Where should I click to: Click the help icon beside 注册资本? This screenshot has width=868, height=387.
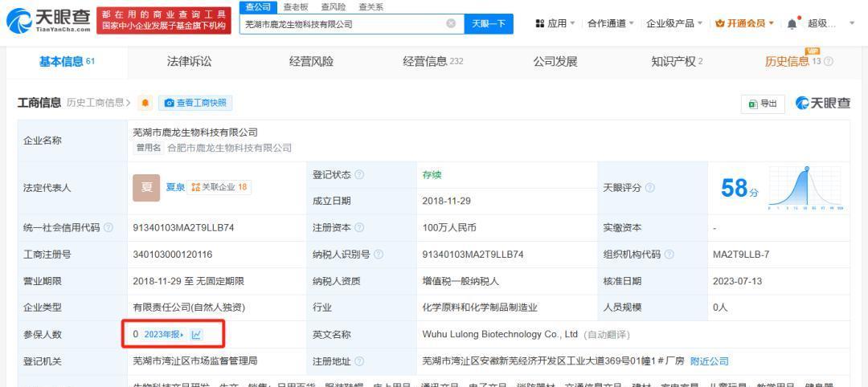click(359, 228)
